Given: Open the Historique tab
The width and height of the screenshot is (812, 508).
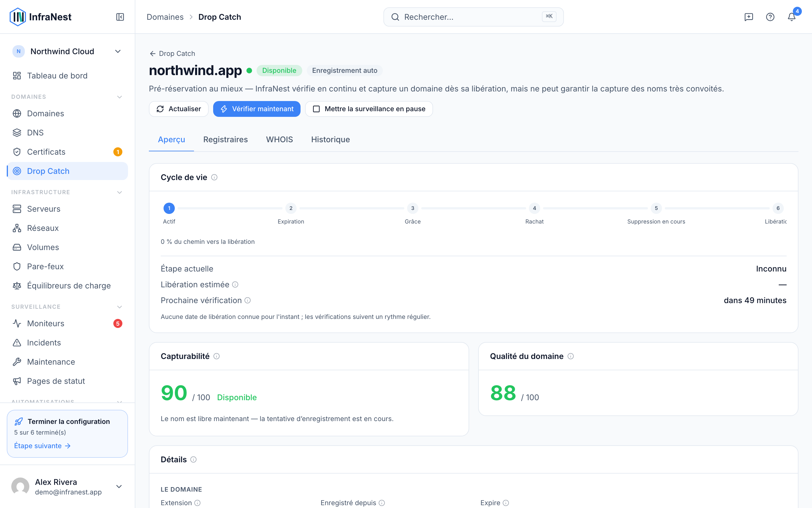Looking at the screenshot, I should pos(330,139).
